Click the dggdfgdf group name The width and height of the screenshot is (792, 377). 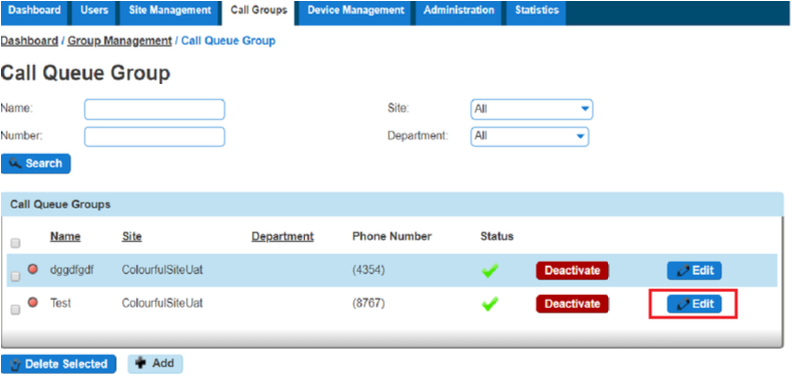tap(72, 270)
